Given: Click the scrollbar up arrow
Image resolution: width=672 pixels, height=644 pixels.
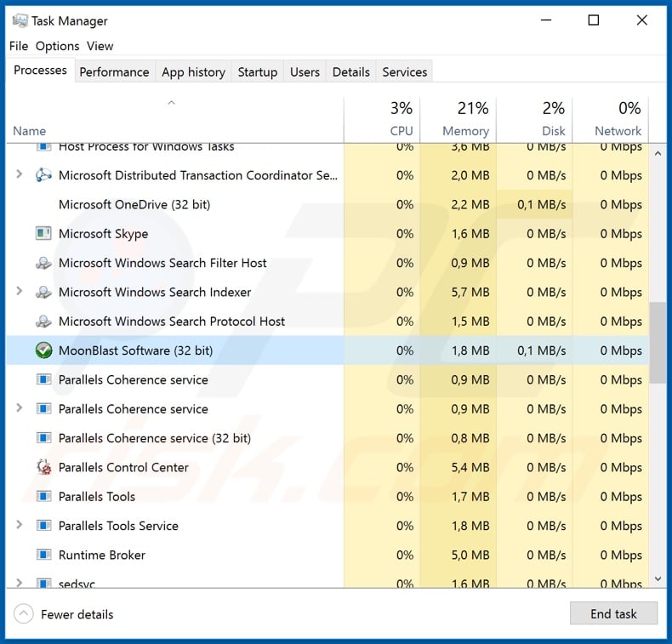Looking at the screenshot, I should click(x=658, y=153).
